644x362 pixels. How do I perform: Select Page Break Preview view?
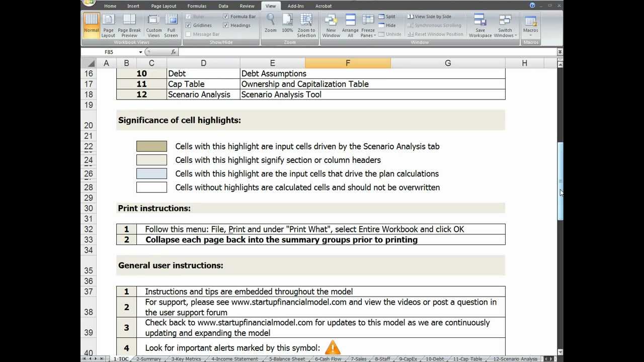tap(129, 25)
